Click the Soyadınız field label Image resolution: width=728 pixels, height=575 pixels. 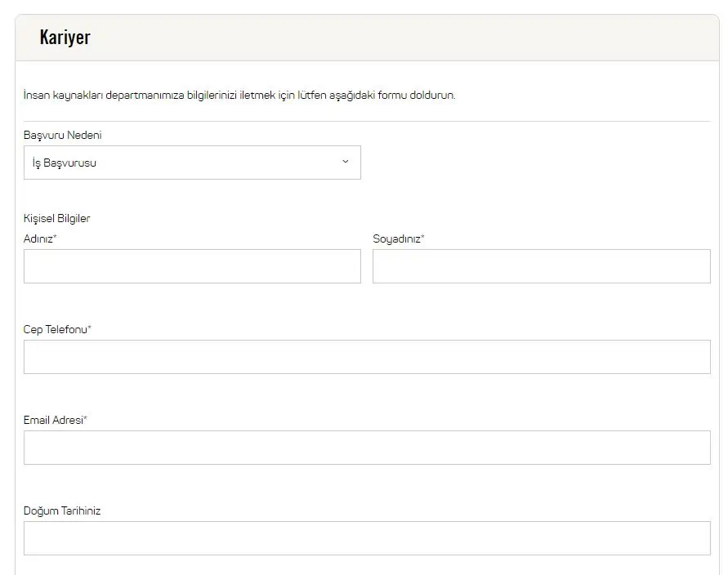(x=396, y=239)
